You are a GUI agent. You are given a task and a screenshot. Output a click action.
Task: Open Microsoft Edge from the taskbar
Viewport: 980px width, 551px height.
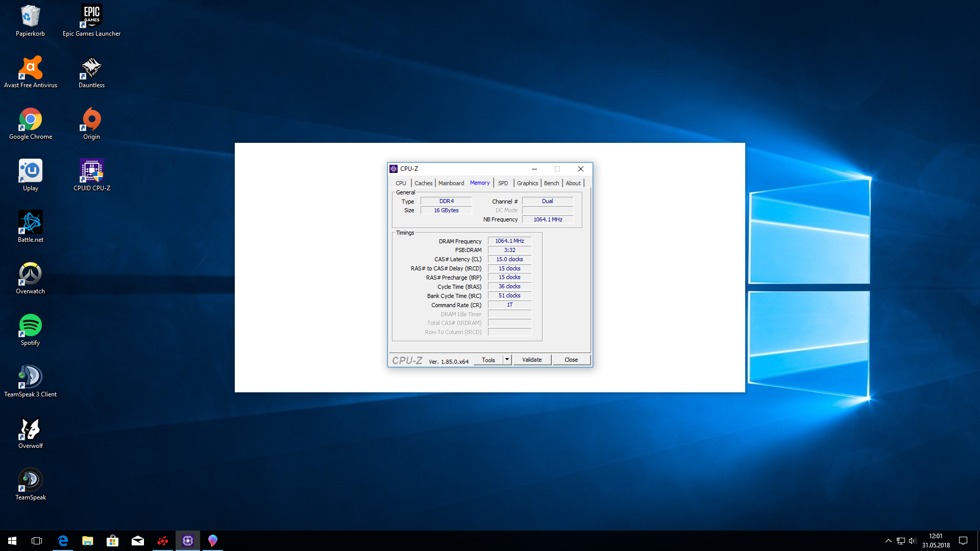(x=63, y=541)
